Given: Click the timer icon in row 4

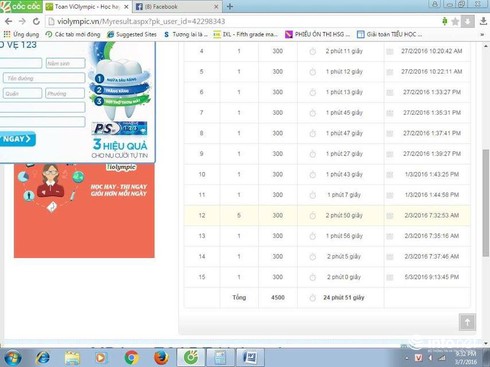Looking at the screenshot, I should coord(313,51).
